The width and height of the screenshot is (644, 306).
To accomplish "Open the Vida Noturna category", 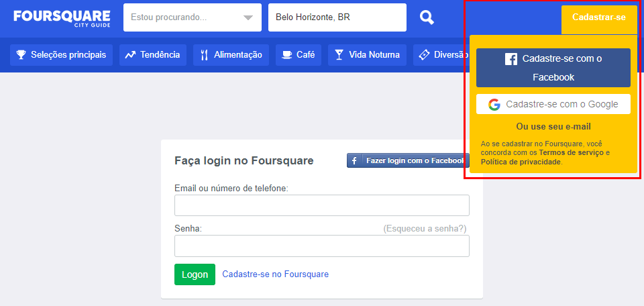I will coord(367,55).
